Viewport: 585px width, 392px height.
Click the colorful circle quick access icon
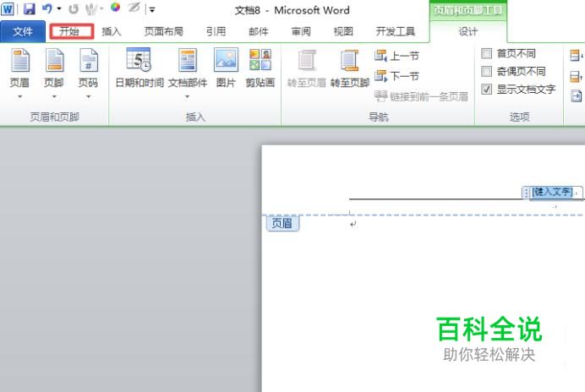(x=115, y=8)
